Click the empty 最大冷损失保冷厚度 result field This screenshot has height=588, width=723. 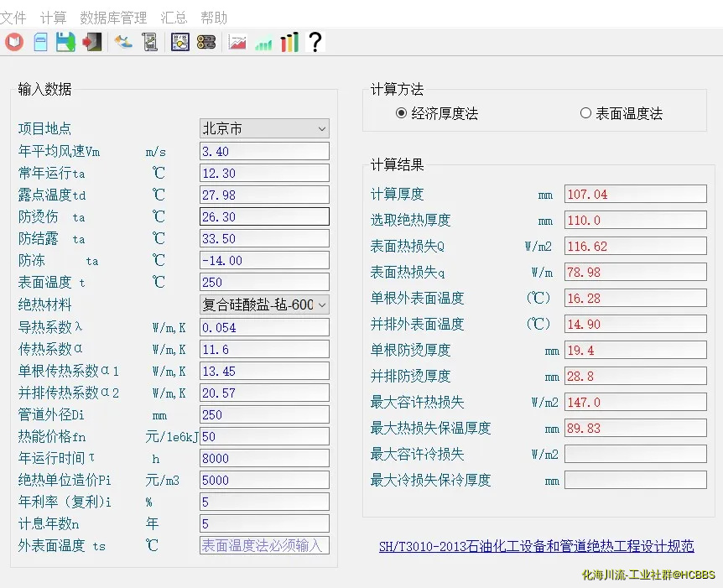tap(636, 480)
